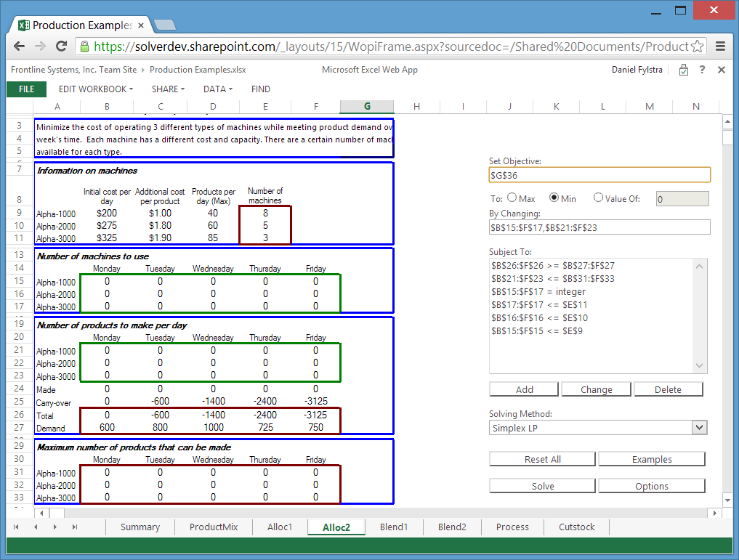Choose the Value Of radio button

tap(598, 198)
